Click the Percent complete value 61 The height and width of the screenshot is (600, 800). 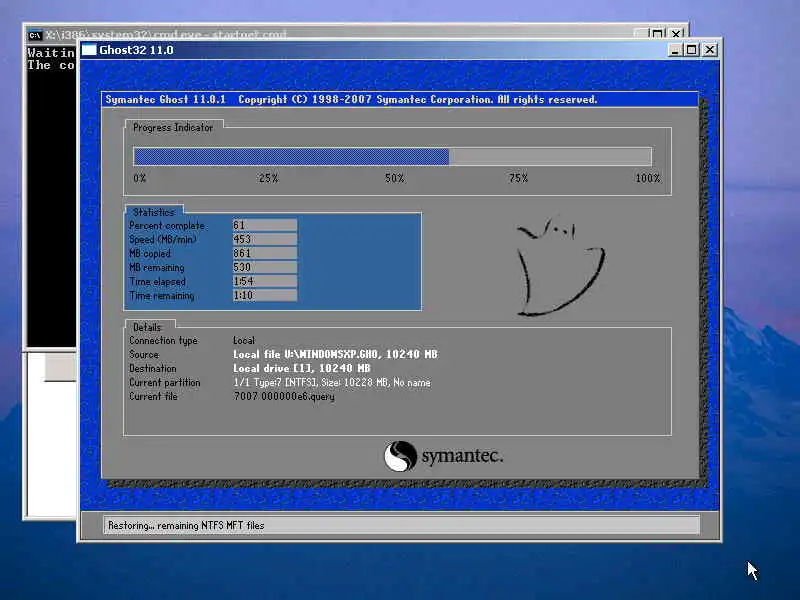tap(265, 225)
